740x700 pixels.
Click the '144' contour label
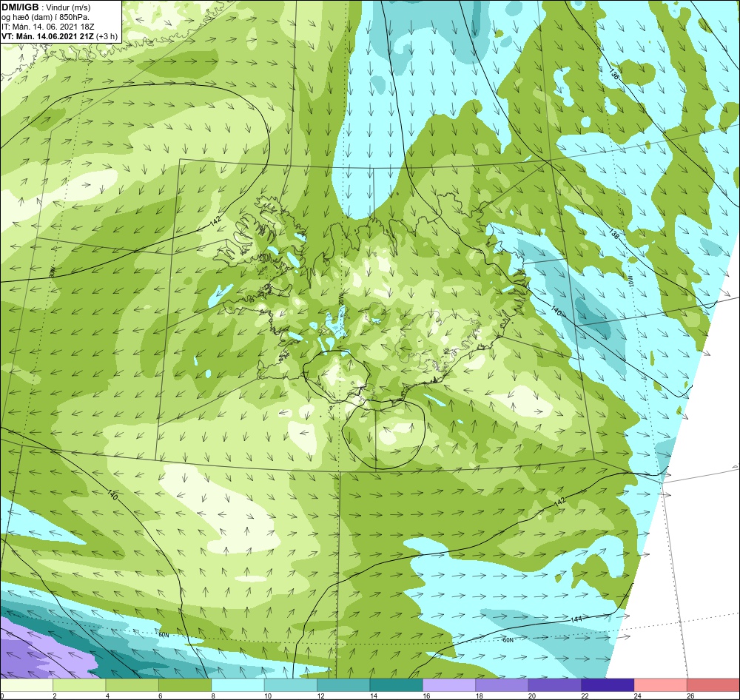click(576, 619)
